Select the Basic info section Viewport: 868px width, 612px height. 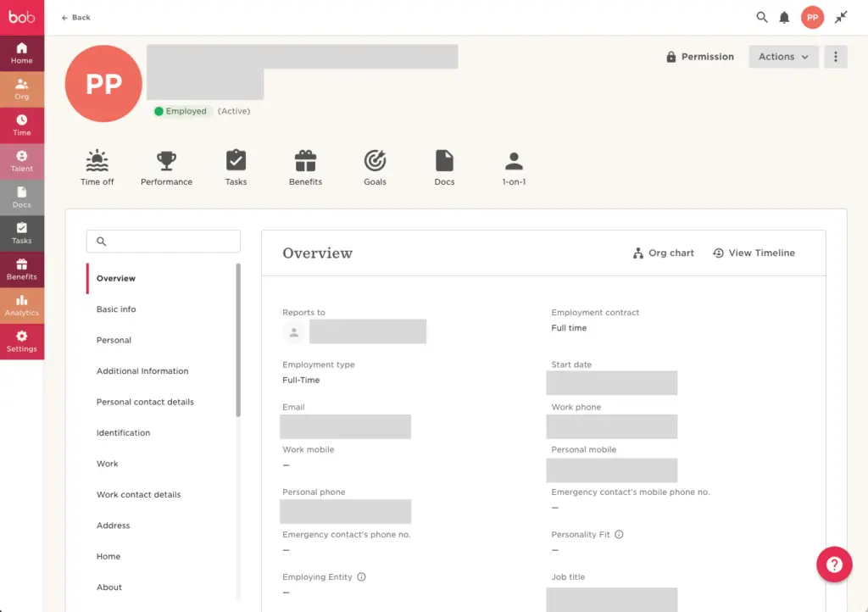click(162, 309)
